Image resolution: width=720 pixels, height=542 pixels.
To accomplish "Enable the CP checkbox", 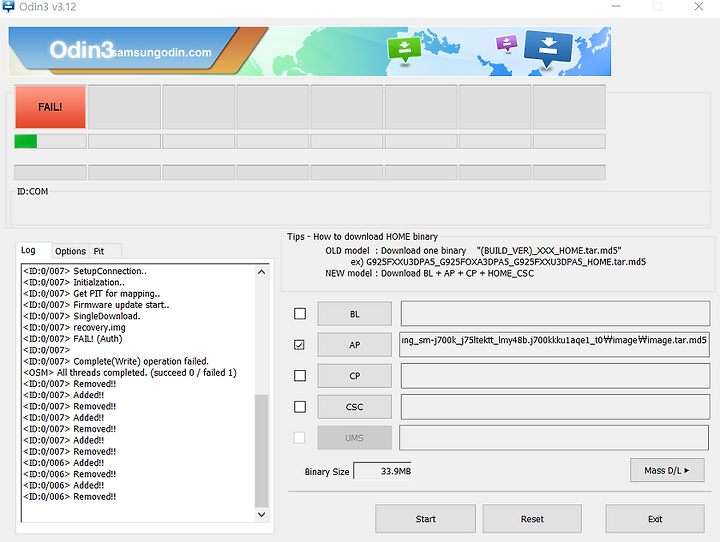I will tap(300, 376).
